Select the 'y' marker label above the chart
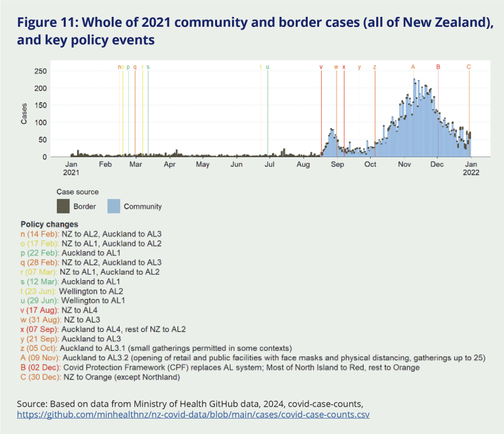504x434 pixels. point(360,67)
